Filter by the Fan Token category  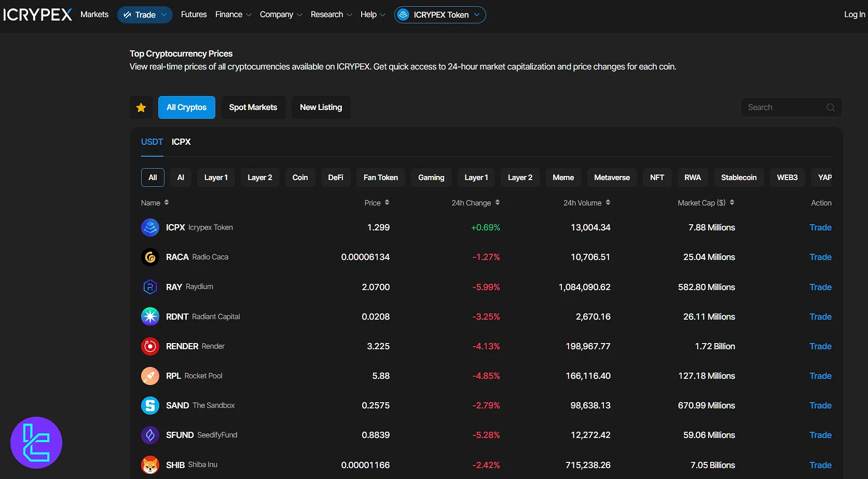(x=381, y=177)
